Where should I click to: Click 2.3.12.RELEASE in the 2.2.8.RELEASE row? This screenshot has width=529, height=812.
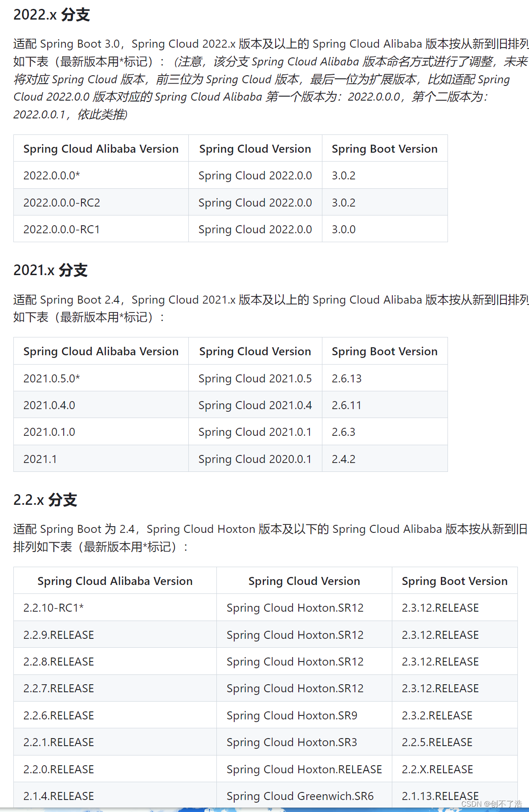[x=455, y=662]
